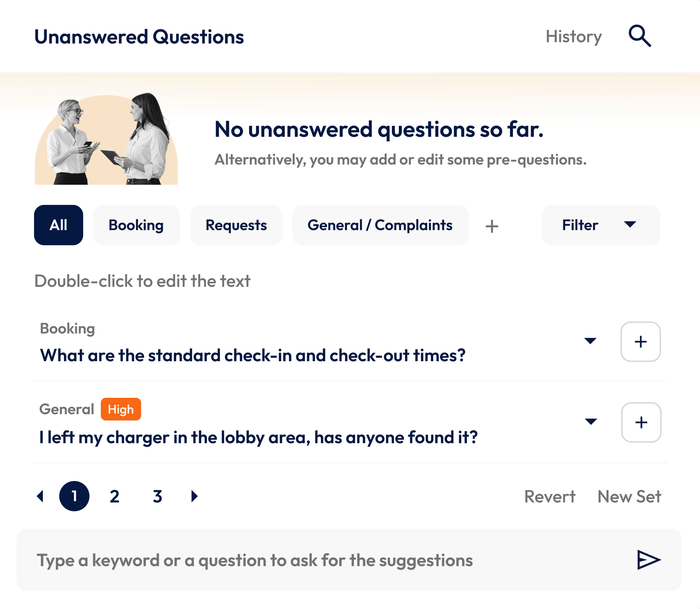700x609 pixels.
Task: Create a New Set
Action: click(x=629, y=496)
